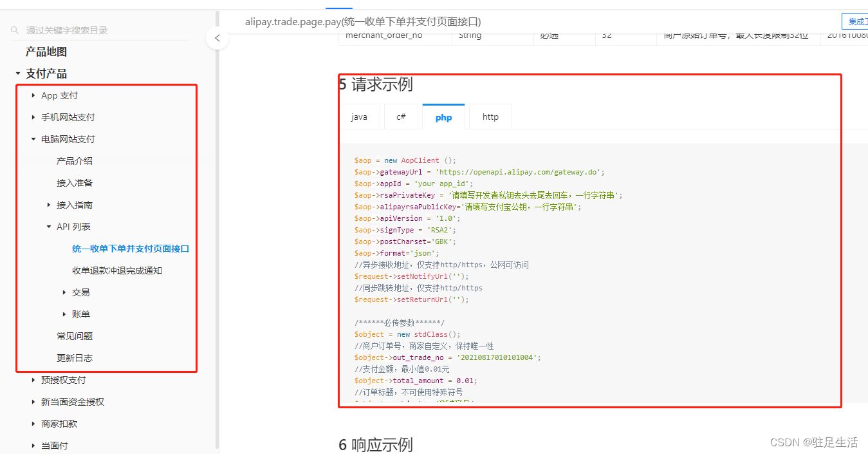Select 电脑网站支付 entry
Image resolution: width=868 pixels, height=454 pixels.
coord(68,139)
